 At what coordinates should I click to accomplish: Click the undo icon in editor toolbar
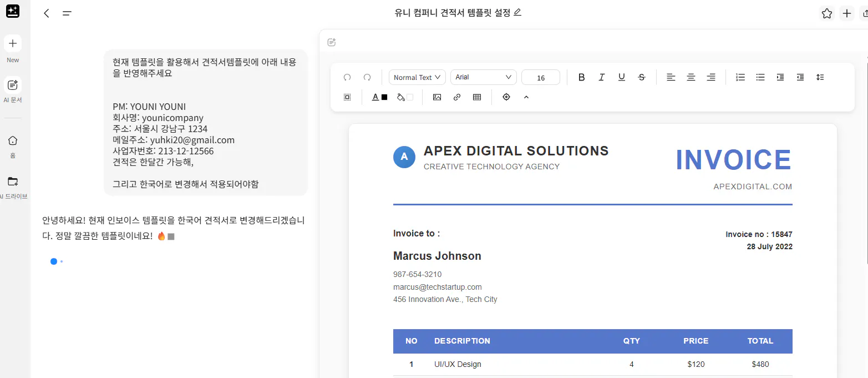347,77
